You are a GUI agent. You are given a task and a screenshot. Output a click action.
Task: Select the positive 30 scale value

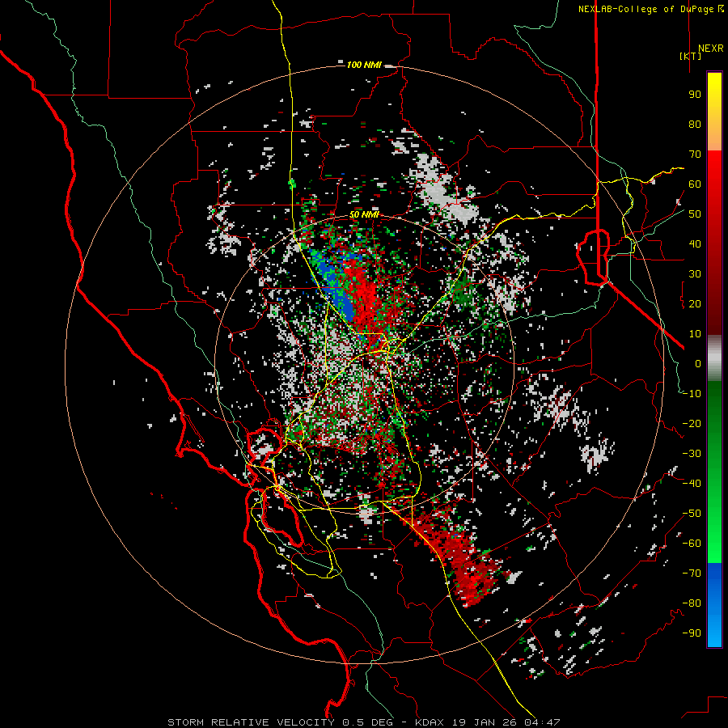pos(695,274)
